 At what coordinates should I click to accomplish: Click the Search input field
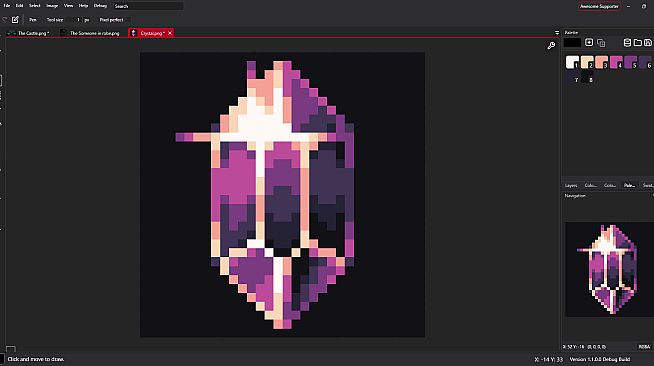tap(148, 6)
